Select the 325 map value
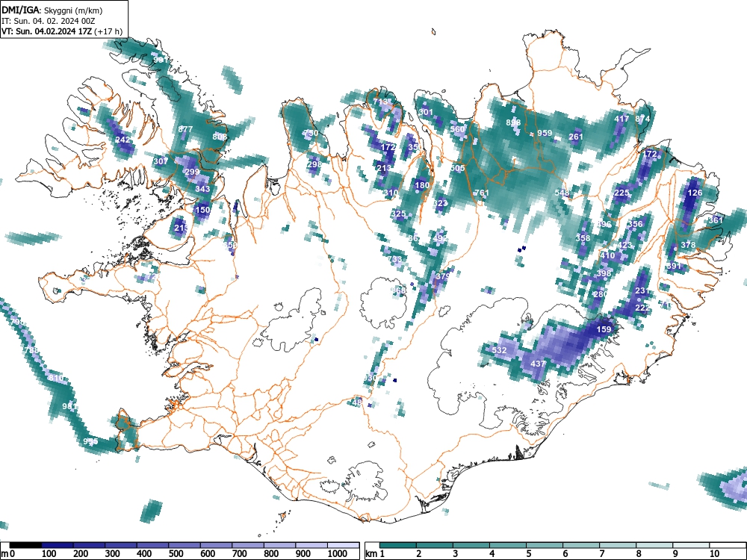Viewport: 747px width, 560px height. [x=398, y=214]
